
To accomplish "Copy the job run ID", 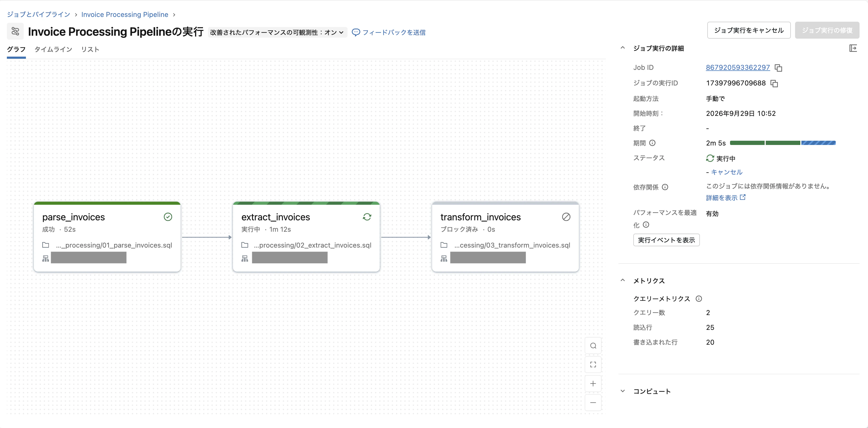I will (x=774, y=83).
